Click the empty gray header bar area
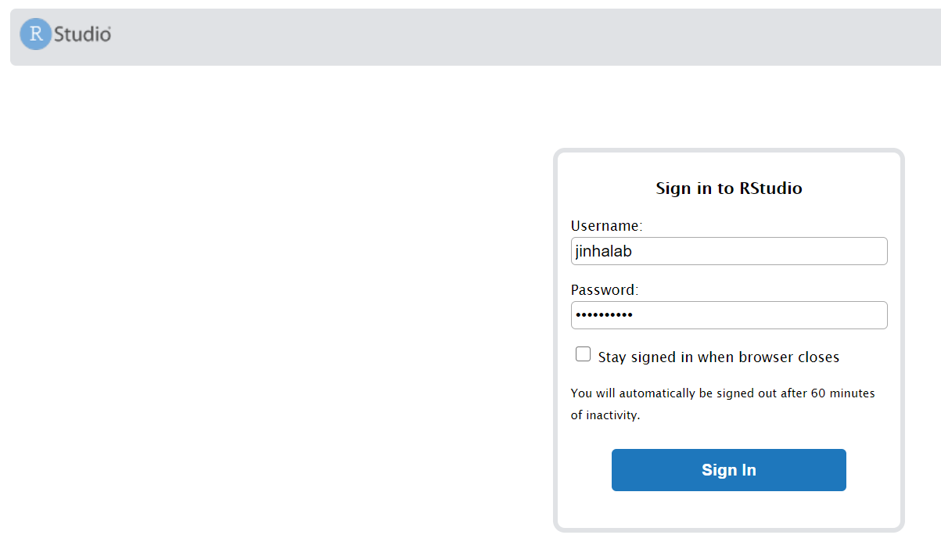 coord(508,36)
